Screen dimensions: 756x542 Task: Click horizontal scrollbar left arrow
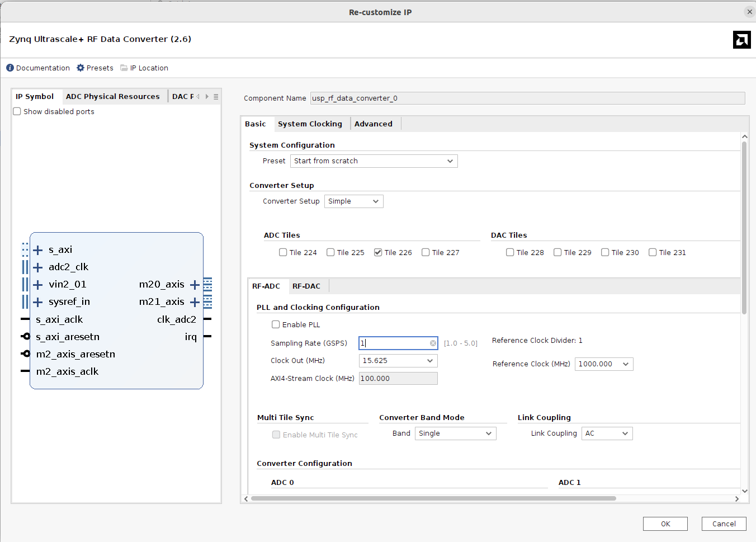tap(246, 498)
